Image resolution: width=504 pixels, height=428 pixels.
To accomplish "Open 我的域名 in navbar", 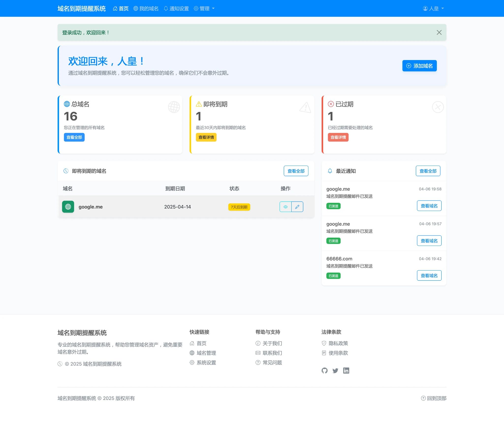I will [146, 9].
